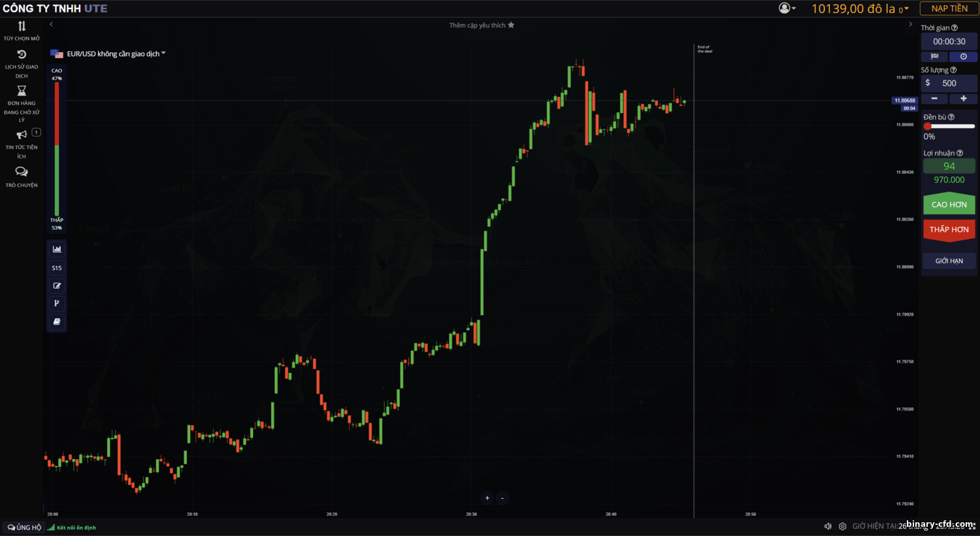980x536 pixels.
Task: Open the user account profile dropdown
Action: coord(787,8)
